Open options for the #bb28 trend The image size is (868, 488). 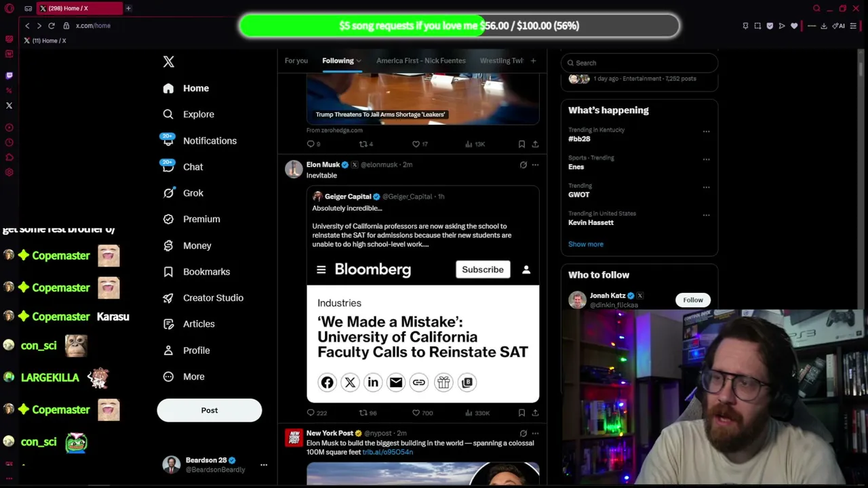706,131
